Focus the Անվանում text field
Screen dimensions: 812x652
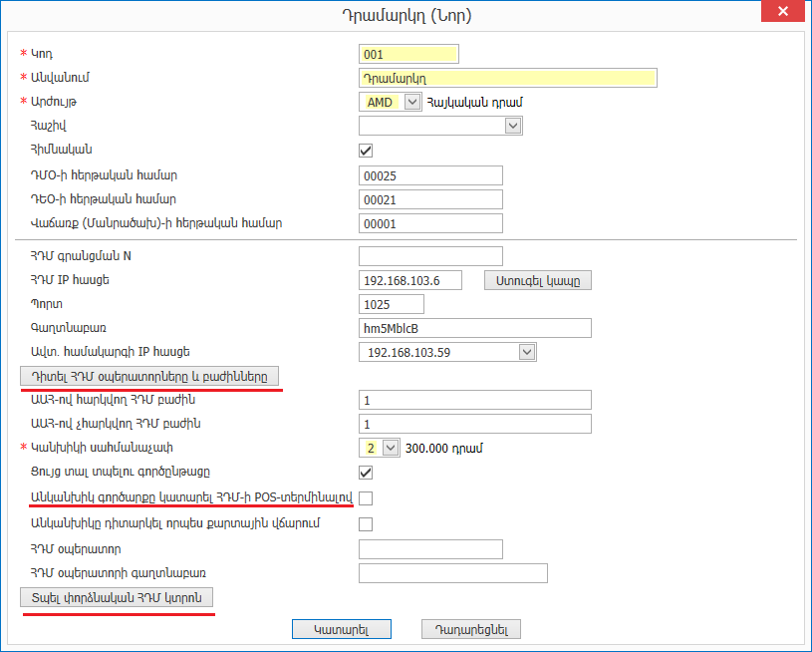(x=507, y=78)
